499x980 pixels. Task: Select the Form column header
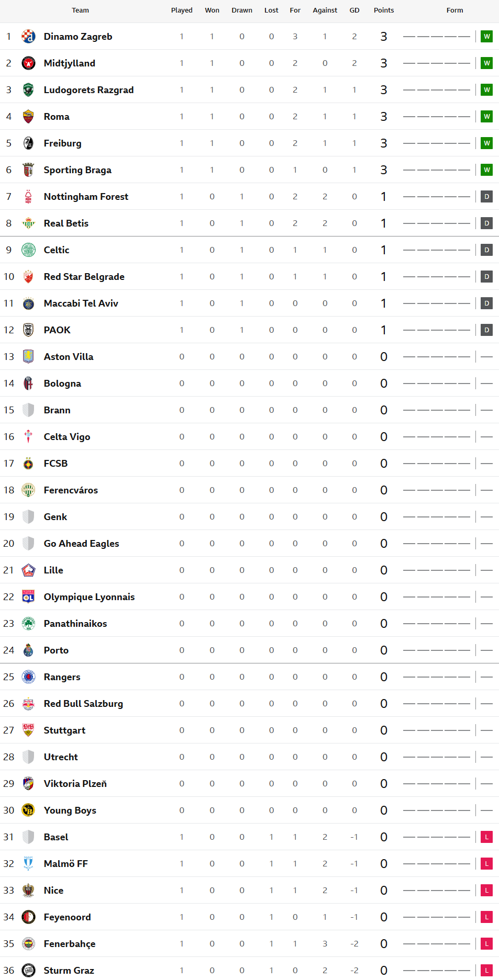coord(454,10)
